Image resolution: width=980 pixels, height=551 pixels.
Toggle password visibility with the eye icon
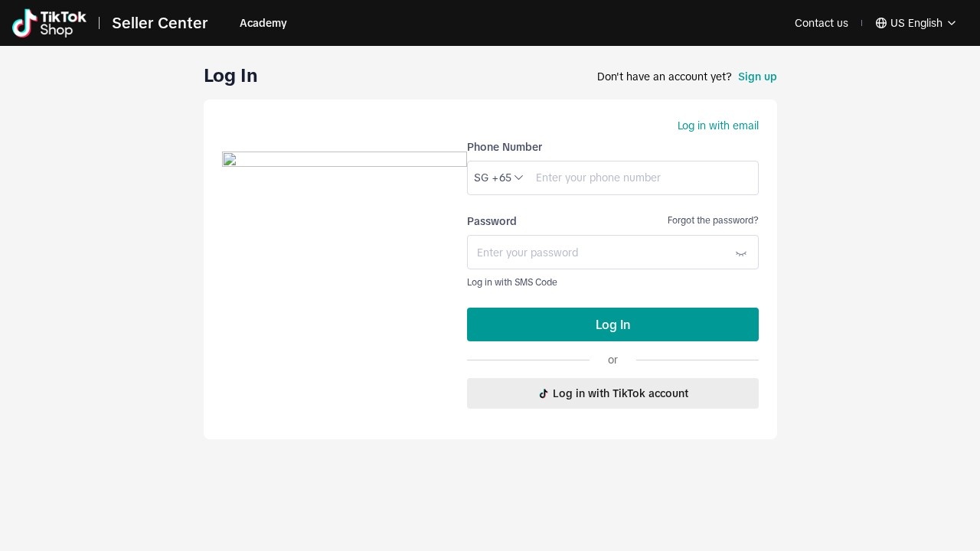[x=740, y=253]
